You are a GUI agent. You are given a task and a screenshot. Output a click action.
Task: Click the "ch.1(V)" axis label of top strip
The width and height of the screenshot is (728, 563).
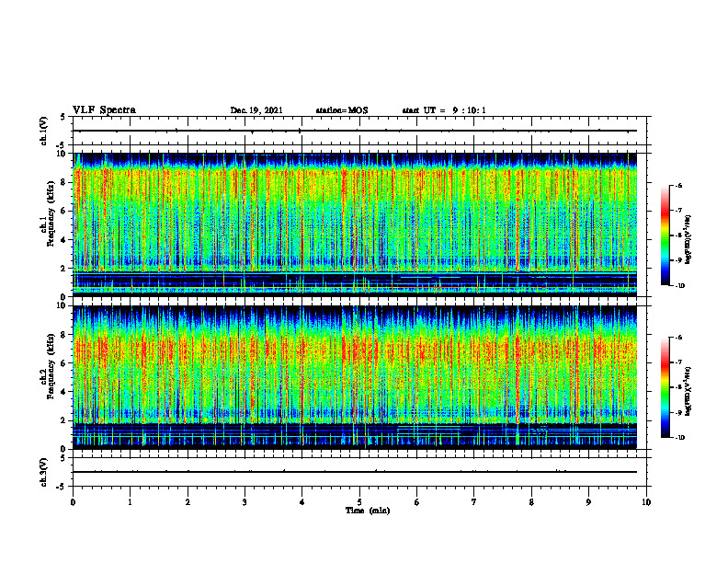(x=43, y=131)
